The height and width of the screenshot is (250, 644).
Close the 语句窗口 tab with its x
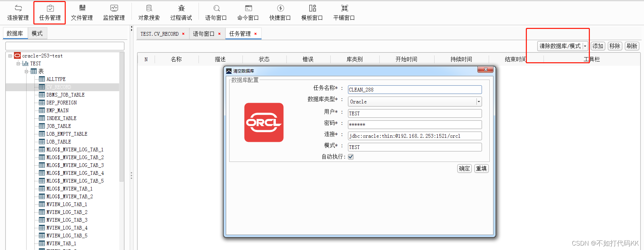219,34
